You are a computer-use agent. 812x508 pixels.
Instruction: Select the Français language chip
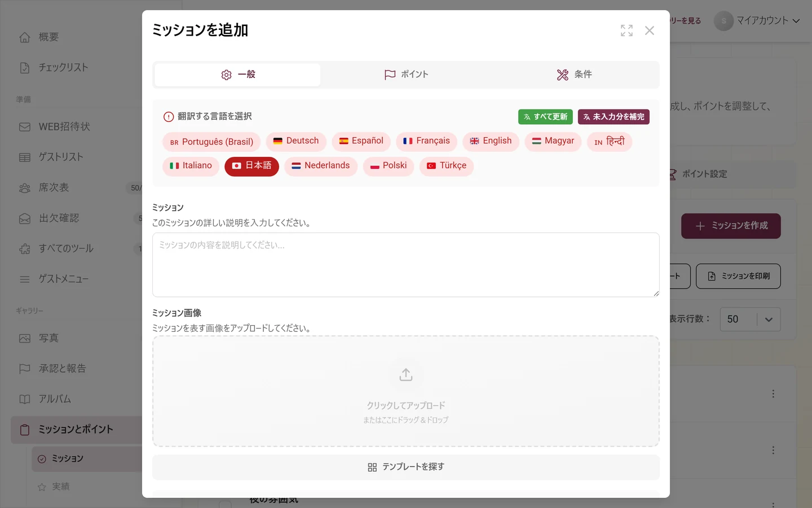[426, 141]
